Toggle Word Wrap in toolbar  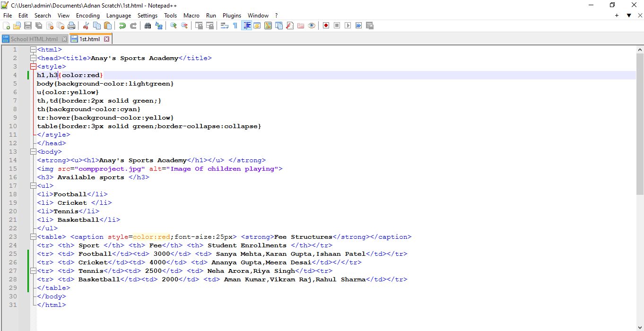[225, 26]
